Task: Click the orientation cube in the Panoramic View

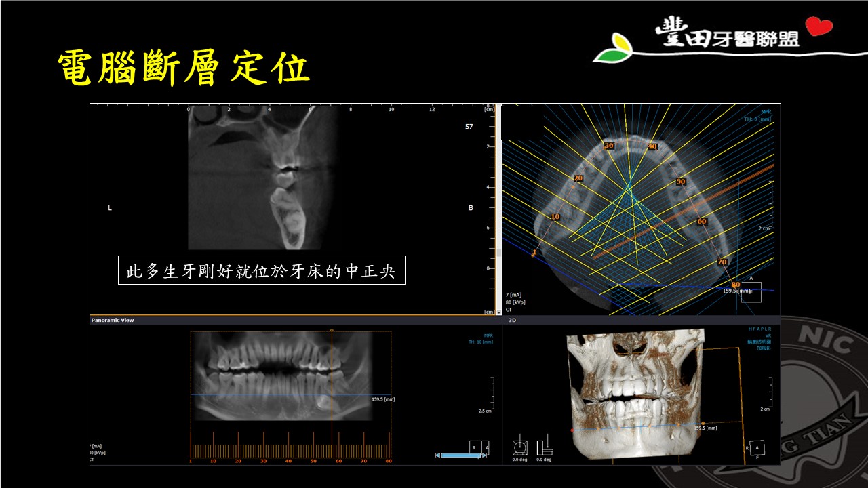Action: point(479,447)
